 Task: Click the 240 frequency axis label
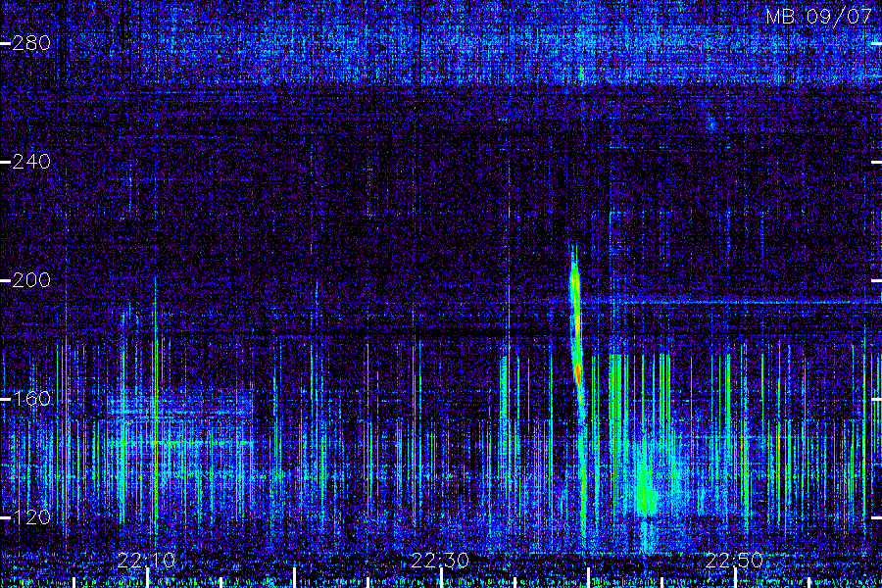click(31, 162)
